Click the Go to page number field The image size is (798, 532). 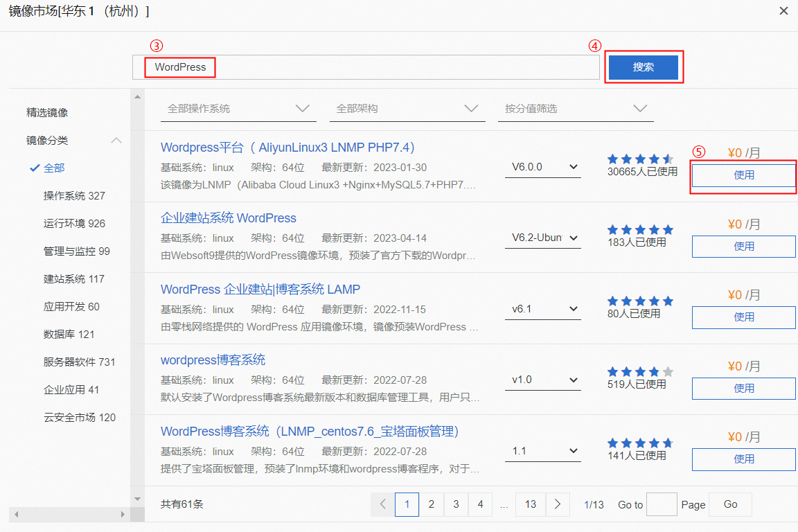coord(662,504)
